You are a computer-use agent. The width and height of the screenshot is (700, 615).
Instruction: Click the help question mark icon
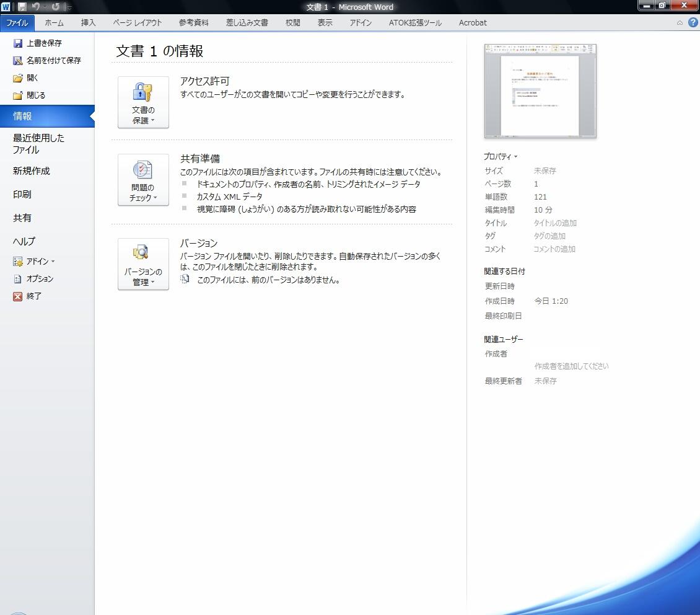[x=693, y=22]
